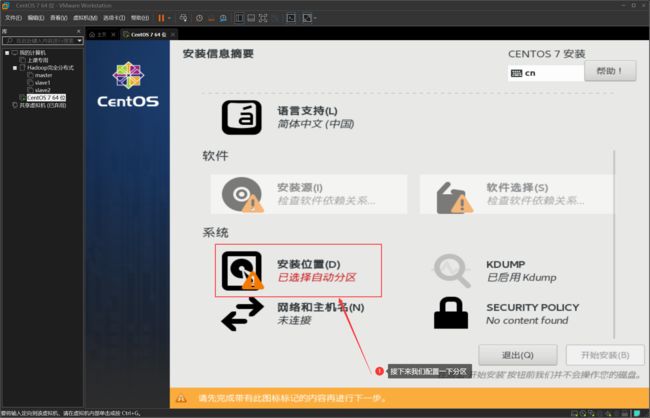This screenshot has height=418, width=650.
Task: Switch to the 主页 home tab
Action: (99, 34)
